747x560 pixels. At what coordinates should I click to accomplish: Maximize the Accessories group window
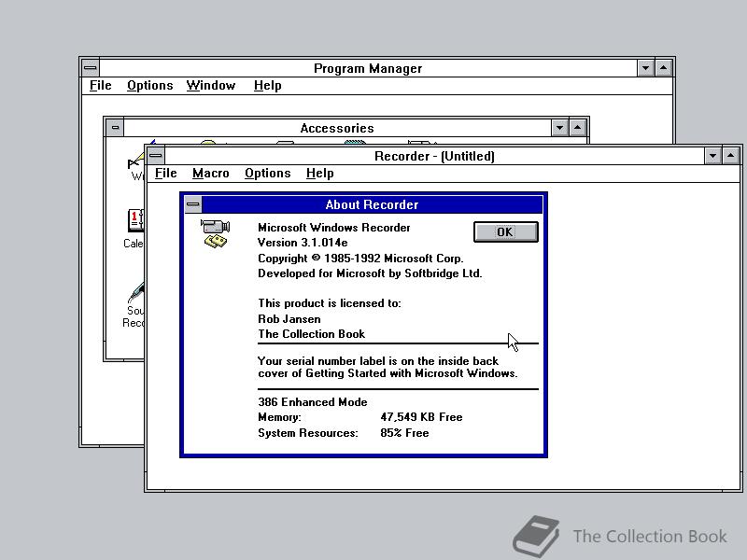coord(577,128)
